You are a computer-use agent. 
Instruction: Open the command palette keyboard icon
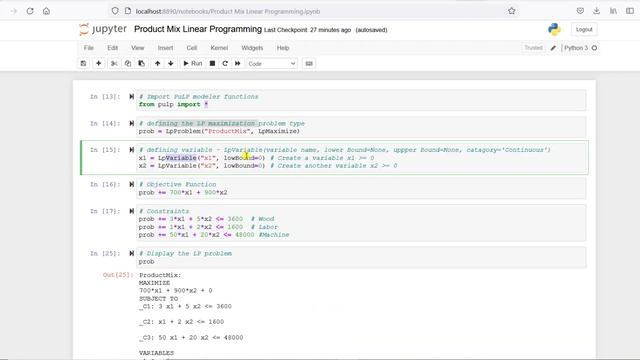click(309, 63)
